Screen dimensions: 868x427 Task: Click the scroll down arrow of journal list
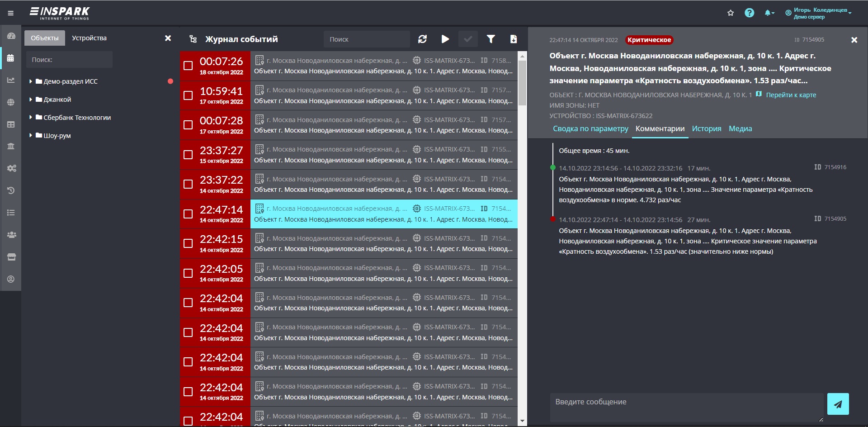(522, 421)
